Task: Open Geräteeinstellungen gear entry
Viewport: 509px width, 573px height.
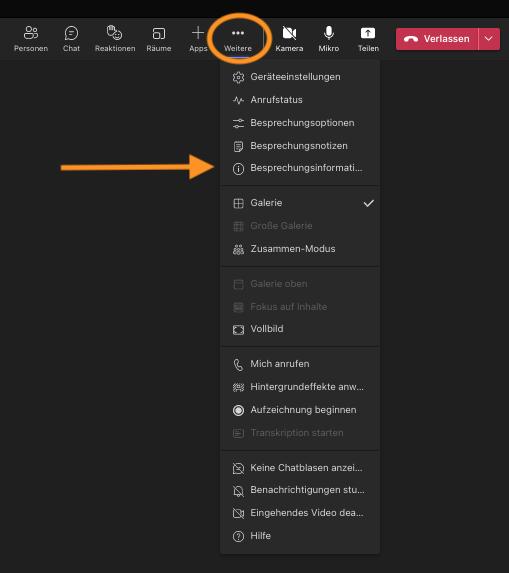Action: pos(300,77)
